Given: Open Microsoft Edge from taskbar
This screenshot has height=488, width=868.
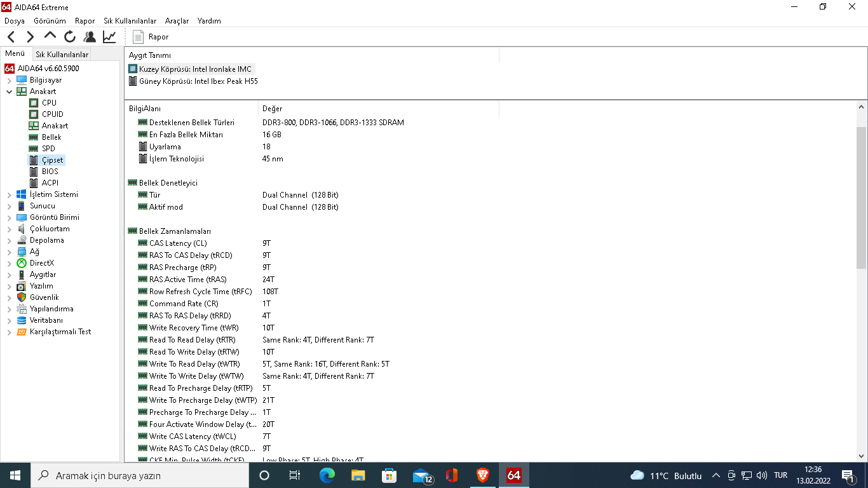Looking at the screenshot, I should (x=327, y=475).
